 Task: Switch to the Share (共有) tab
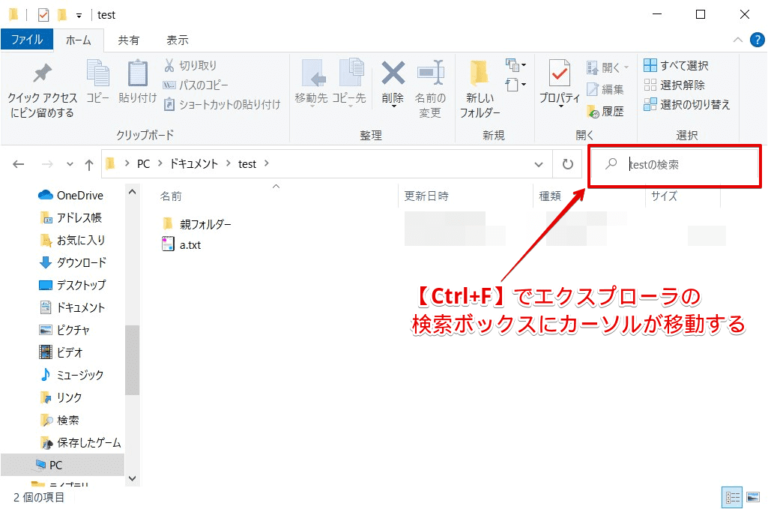[128, 40]
